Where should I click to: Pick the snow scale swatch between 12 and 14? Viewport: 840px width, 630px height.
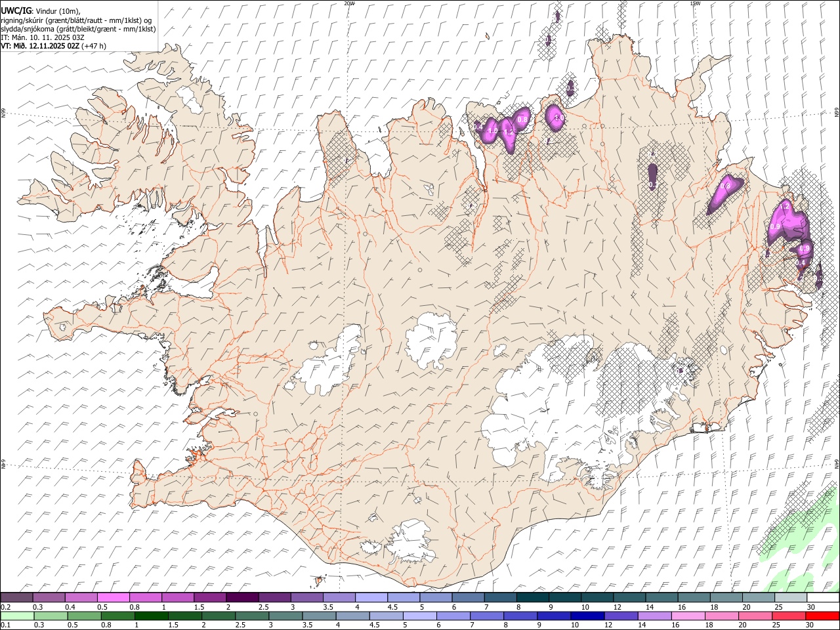pyautogui.click(x=629, y=597)
